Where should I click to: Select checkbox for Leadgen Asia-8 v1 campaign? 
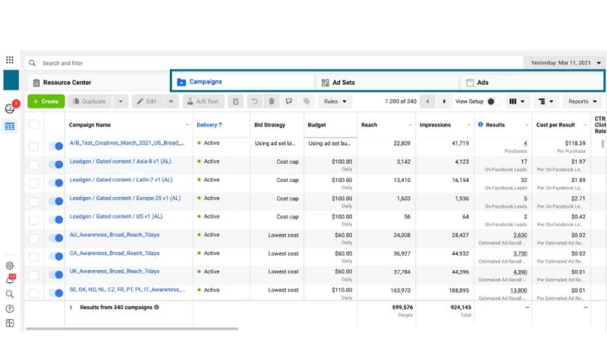(x=33, y=165)
